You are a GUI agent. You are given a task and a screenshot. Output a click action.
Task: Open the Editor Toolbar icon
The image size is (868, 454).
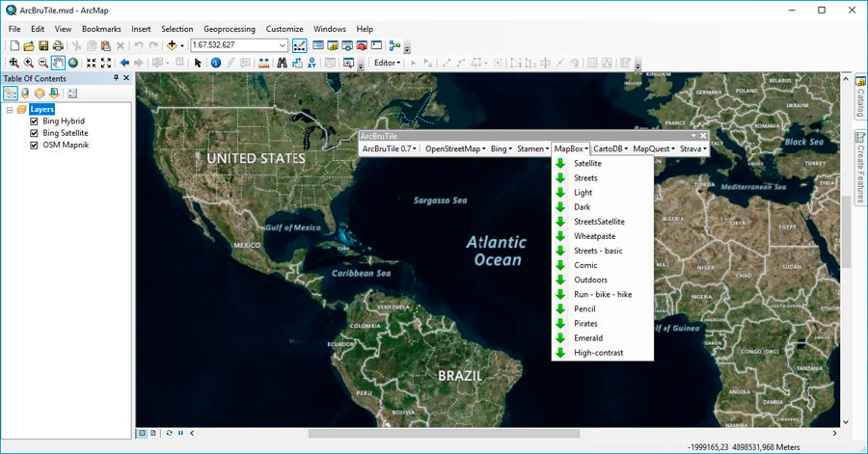[299, 45]
